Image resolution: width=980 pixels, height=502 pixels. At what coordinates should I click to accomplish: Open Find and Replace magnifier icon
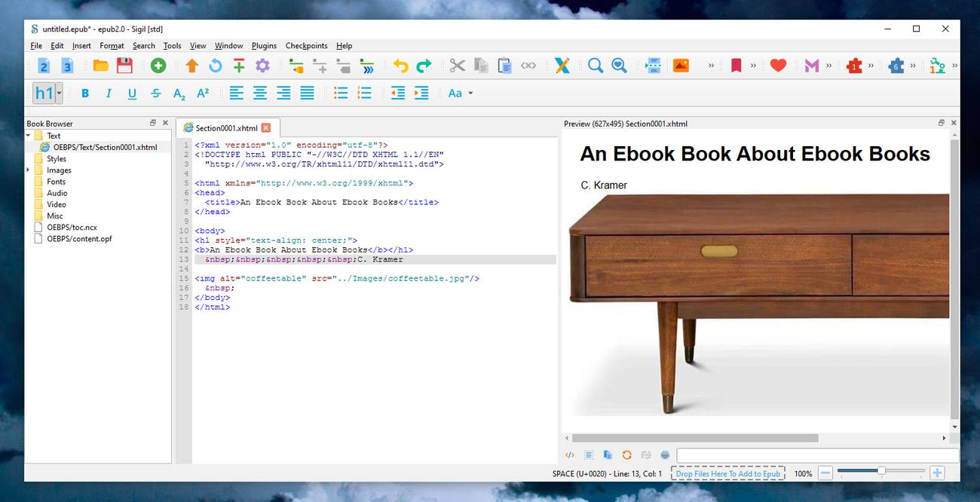coord(596,66)
